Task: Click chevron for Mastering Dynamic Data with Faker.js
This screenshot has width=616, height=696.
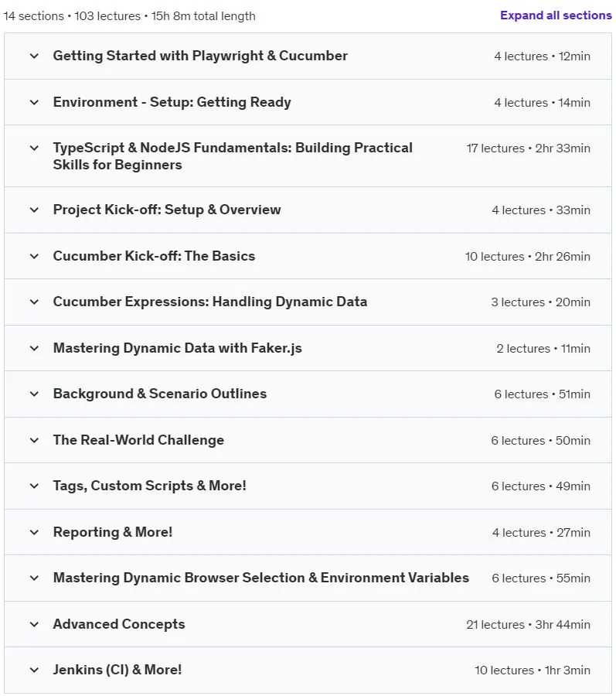Action: 34,348
